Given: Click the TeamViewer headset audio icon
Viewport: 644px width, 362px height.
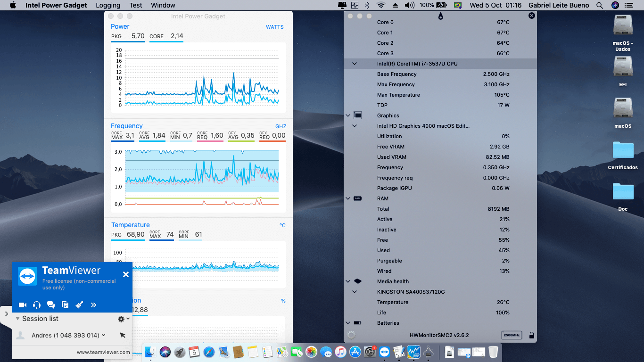Looking at the screenshot, I should click(x=37, y=305).
